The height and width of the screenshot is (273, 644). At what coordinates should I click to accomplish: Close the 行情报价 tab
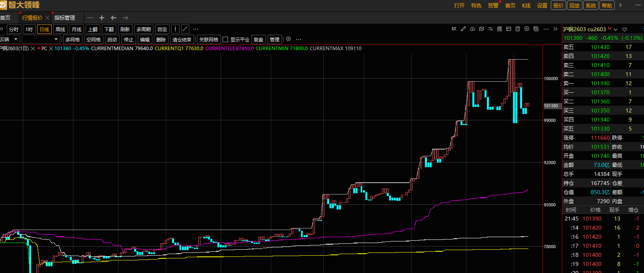point(47,18)
